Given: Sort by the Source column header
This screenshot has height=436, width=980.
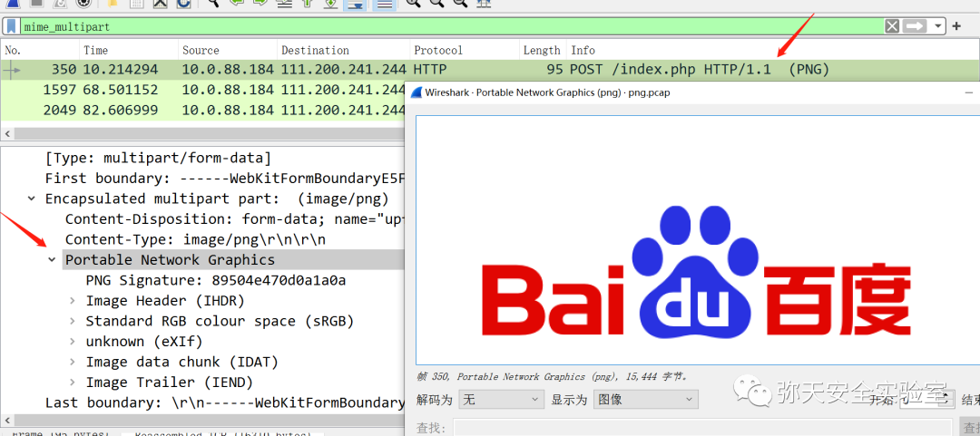Looking at the screenshot, I should pyautogui.click(x=228, y=50).
